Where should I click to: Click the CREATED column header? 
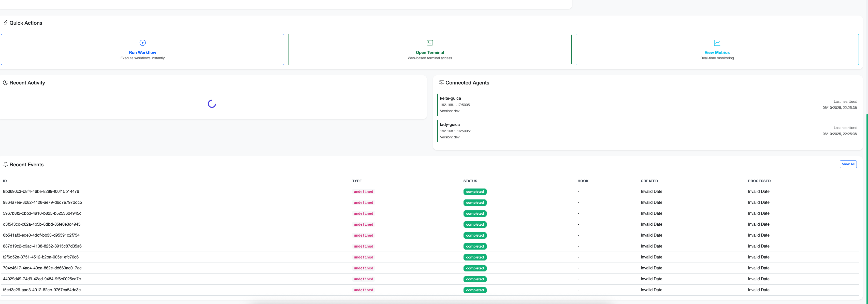[649, 181]
